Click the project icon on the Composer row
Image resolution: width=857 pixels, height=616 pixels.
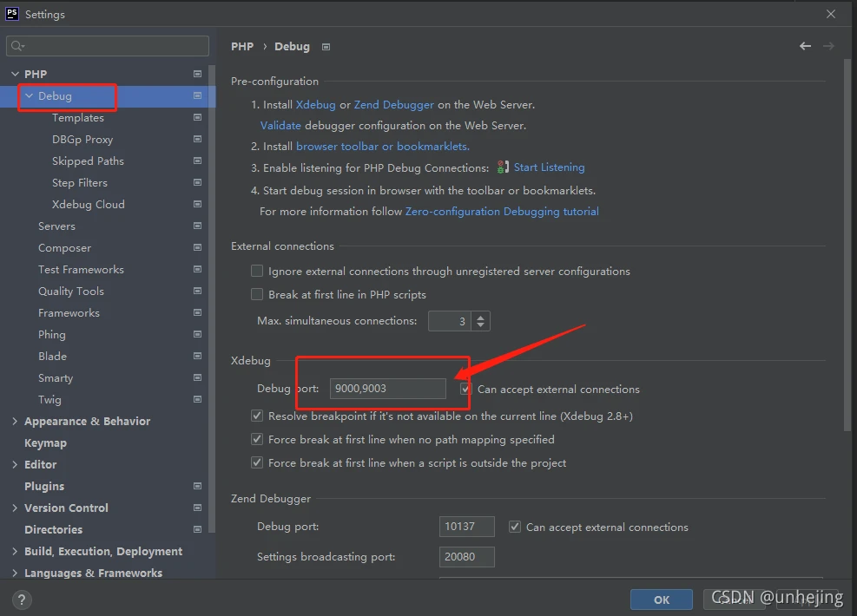coord(197,247)
